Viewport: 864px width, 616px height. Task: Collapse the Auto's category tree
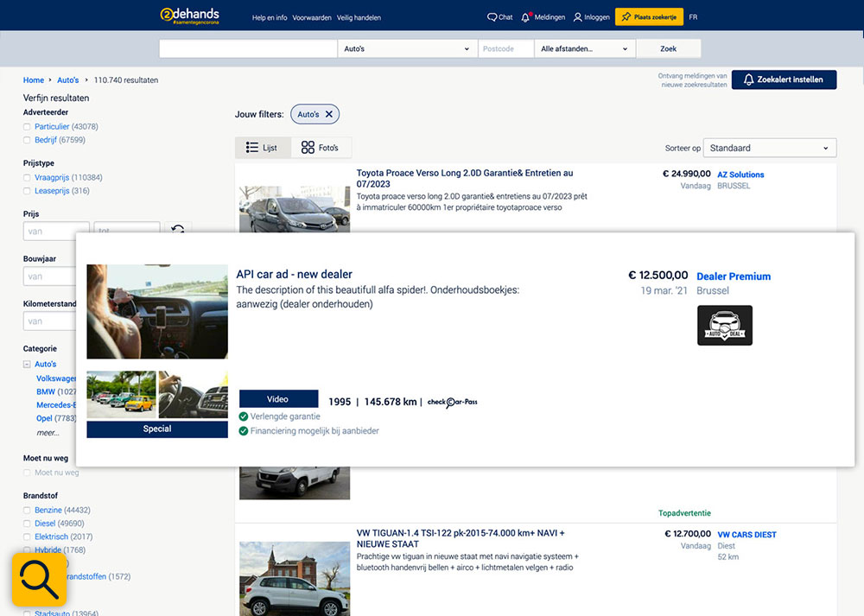point(27,365)
